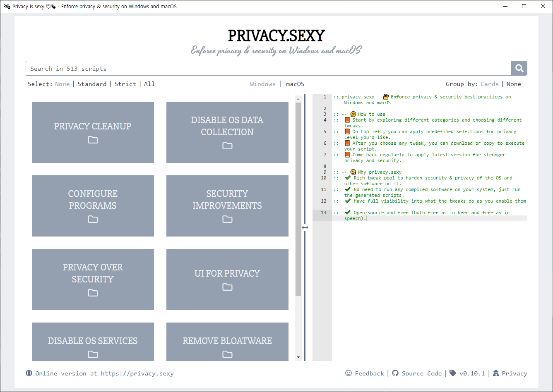This screenshot has width=553, height=392.
Task: Click the folder icon in Configure Programs
Action: pyautogui.click(x=93, y=219)
